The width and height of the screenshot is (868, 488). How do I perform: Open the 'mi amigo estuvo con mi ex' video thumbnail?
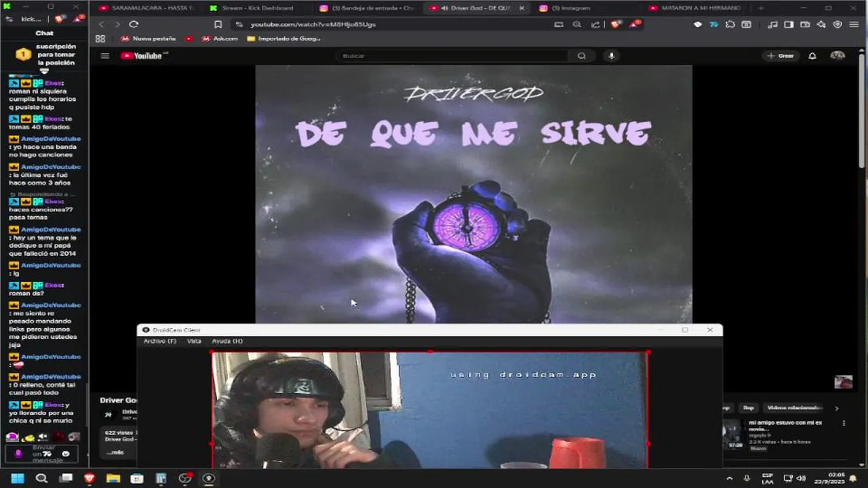(732, 434)
